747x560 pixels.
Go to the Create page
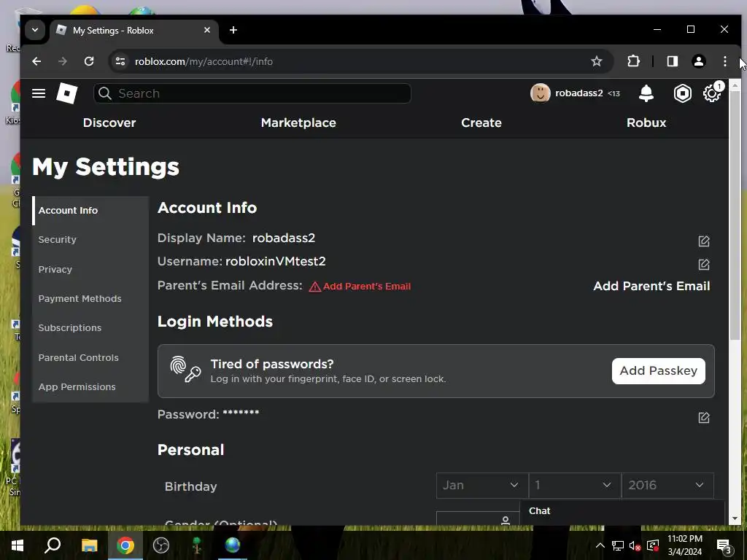click(481, 122)
